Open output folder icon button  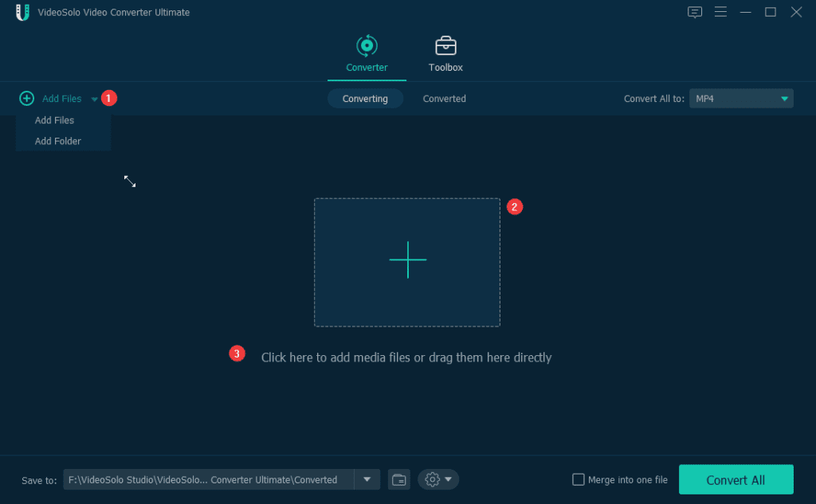[398, 479]
